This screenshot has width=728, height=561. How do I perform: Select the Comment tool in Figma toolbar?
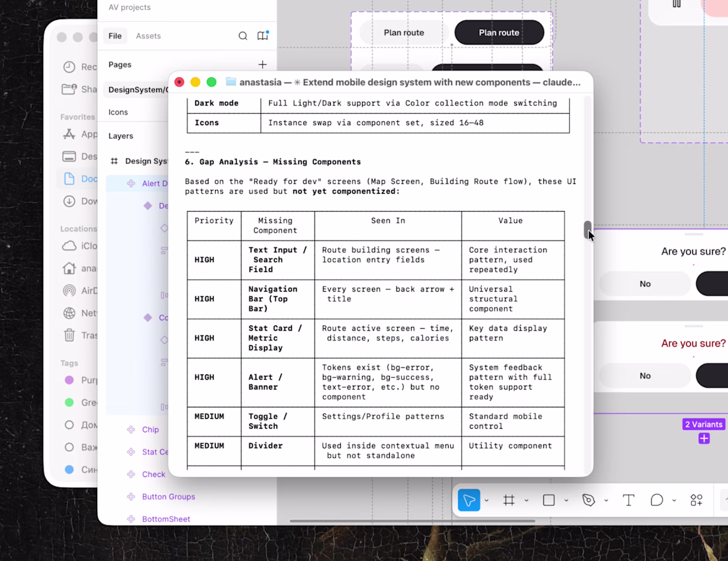click(x=657, y=500)
